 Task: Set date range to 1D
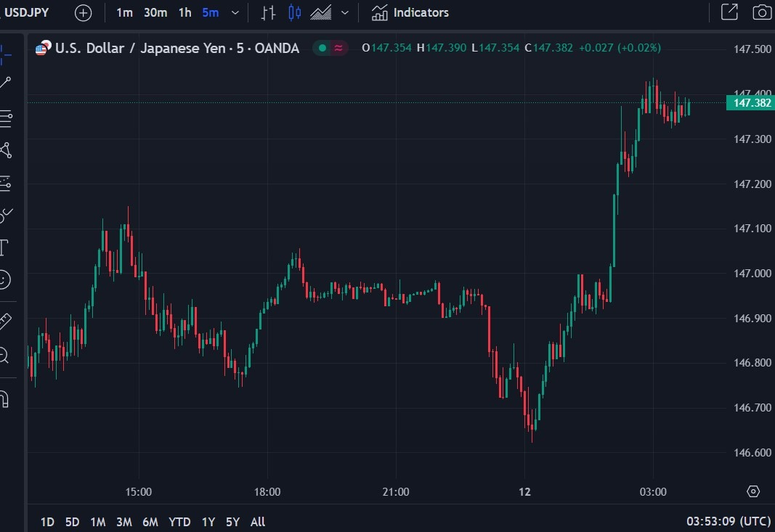coord(47,522)
